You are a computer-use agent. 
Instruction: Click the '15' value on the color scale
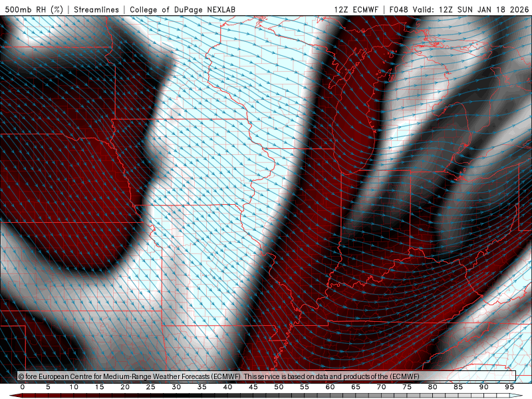click(x=99, y=387)
